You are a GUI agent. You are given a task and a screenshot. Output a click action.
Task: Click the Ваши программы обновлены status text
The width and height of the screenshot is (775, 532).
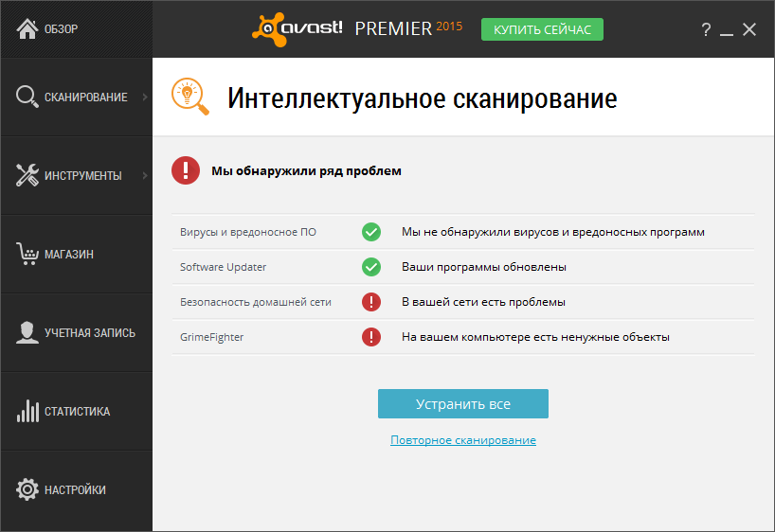coord(484,267)
